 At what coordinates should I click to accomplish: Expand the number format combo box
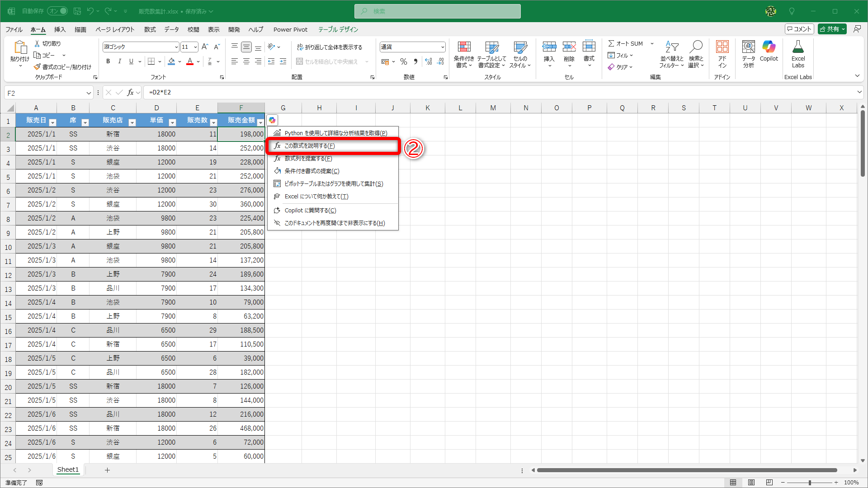click(x=443, y=47)
